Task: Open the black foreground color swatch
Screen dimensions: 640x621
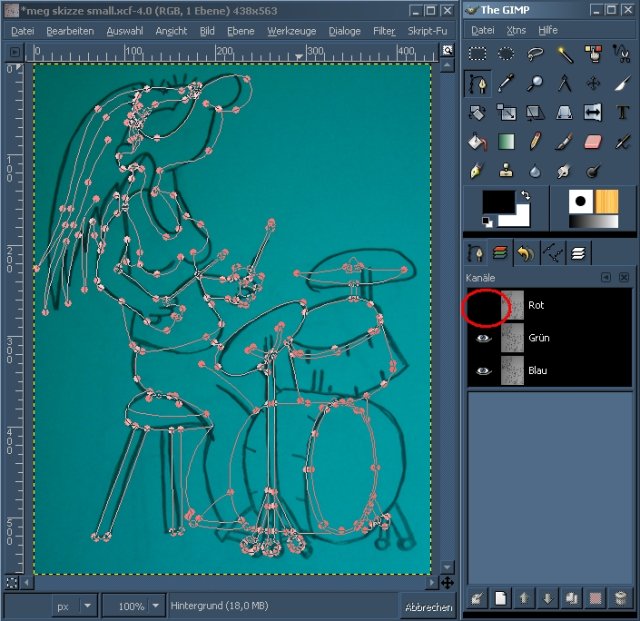Action: tap(498, 202)
